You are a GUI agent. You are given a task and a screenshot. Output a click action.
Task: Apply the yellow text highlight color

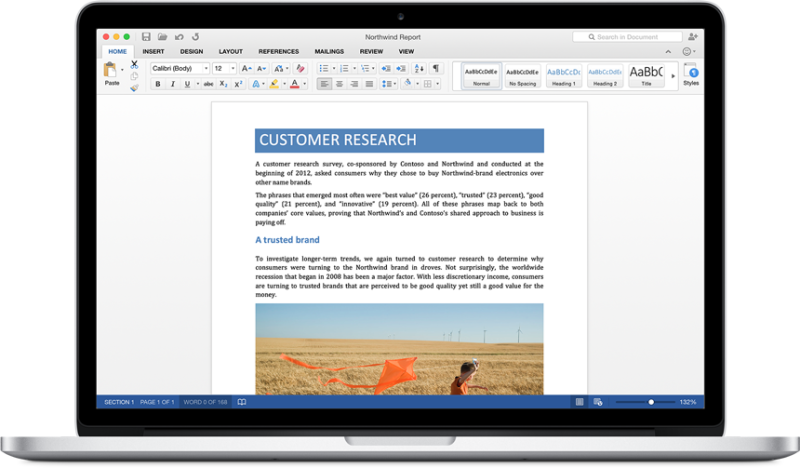click(x=274, y=84)
